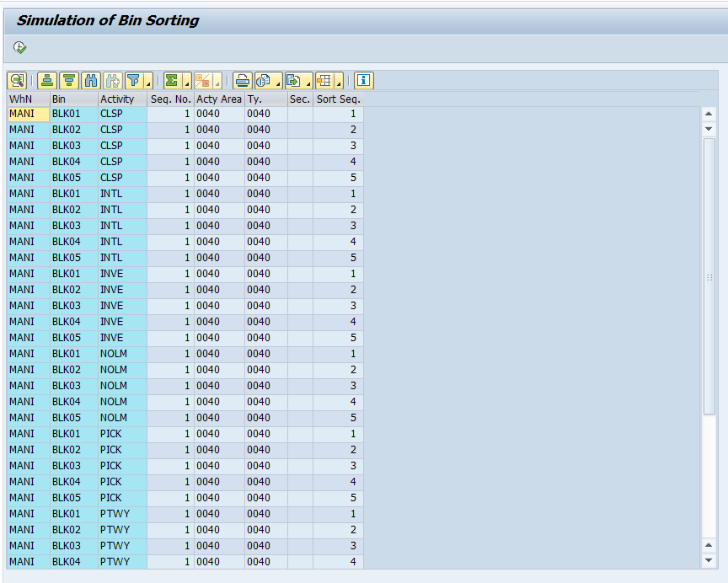Open the Information icon in the toolbar
Image resolution: width=728 pixels, height=583 pixels.
(x=363, y=81)
